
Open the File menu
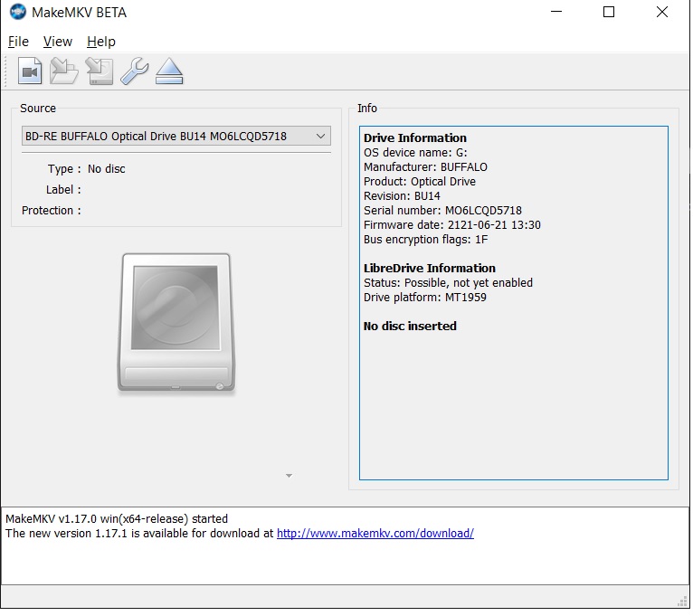point(18,42)
